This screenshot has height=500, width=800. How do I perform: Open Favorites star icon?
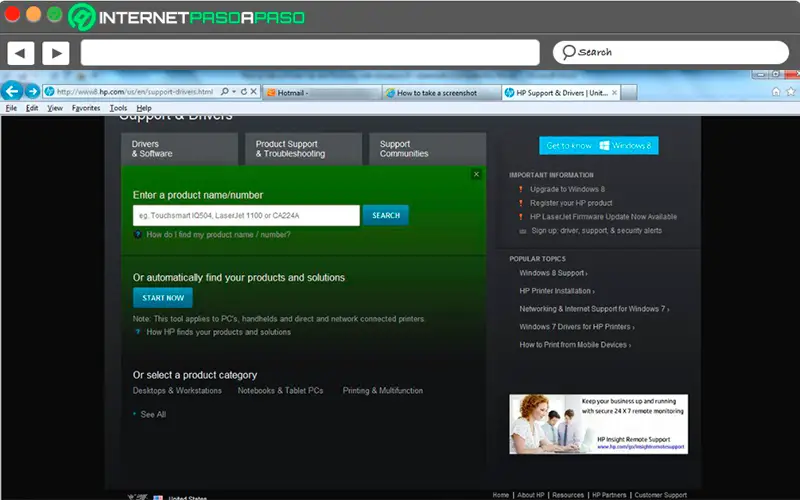pyautogui.click(x=791, y=92)
